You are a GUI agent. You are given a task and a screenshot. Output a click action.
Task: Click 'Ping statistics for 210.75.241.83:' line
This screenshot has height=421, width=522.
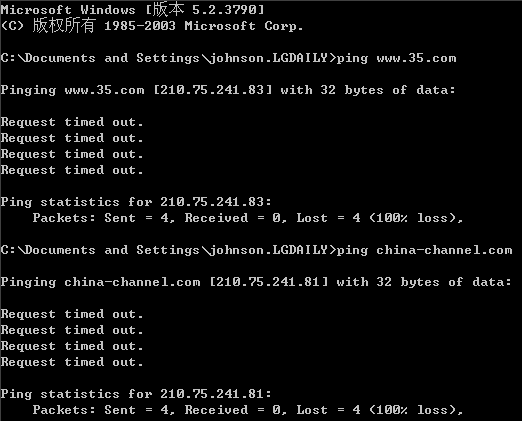pyautogui.click(x=136, y=202)
